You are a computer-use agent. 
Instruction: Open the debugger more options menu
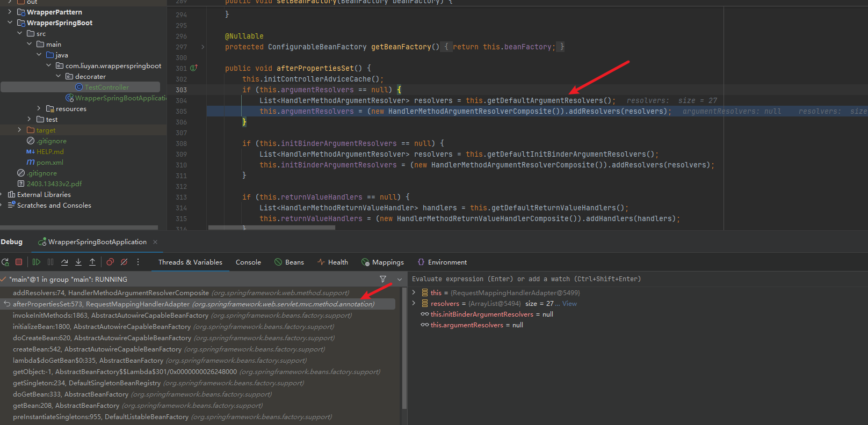pos(138,262)
